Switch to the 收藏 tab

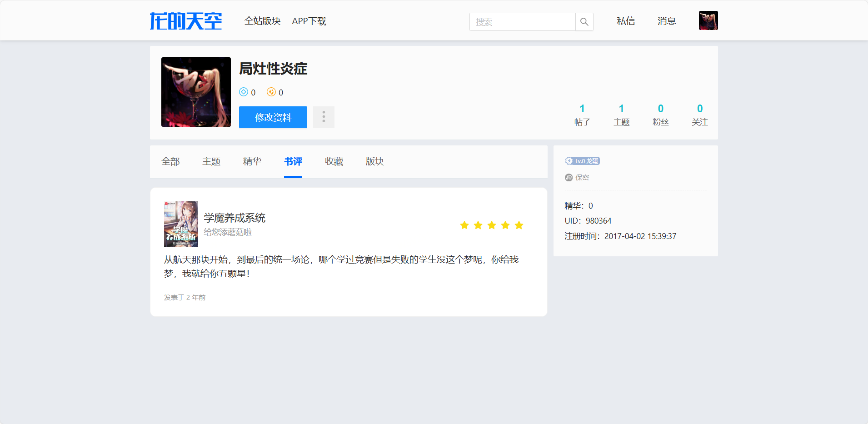click(x=334, y=161)
